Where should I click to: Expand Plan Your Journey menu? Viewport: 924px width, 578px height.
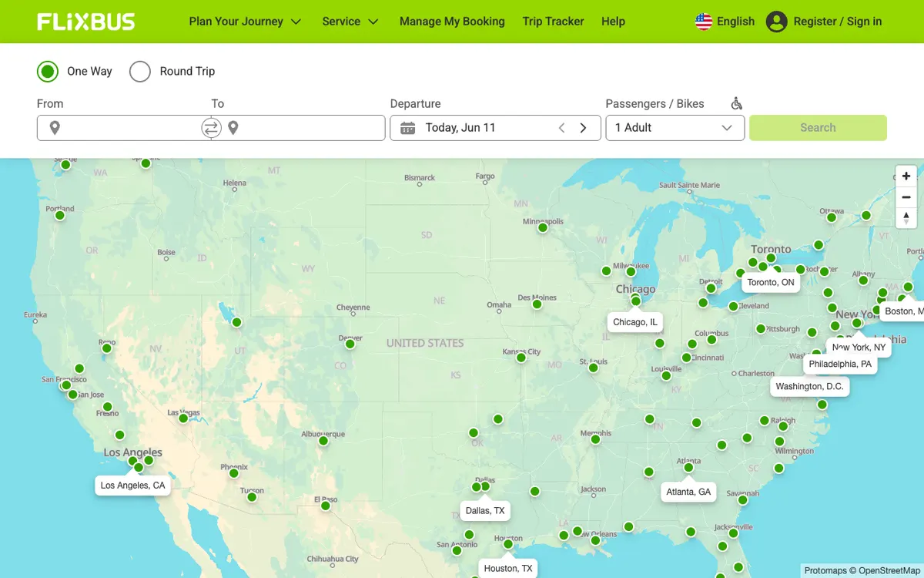[245, 22]
